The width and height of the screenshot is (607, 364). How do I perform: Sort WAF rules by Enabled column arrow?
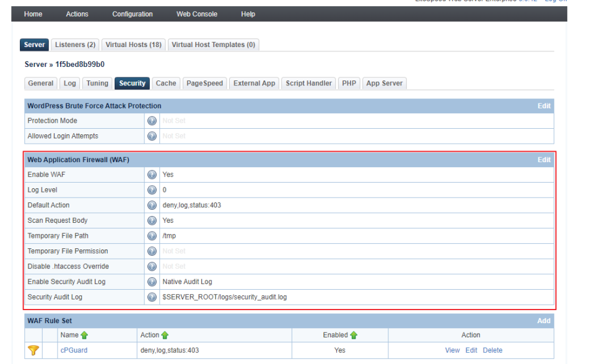point(353,334)
